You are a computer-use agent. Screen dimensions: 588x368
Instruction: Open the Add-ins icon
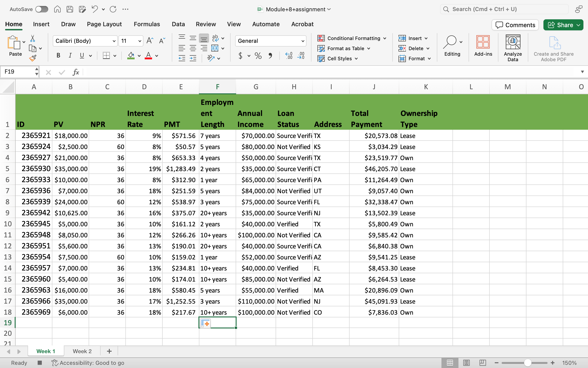tap(483, 46)
